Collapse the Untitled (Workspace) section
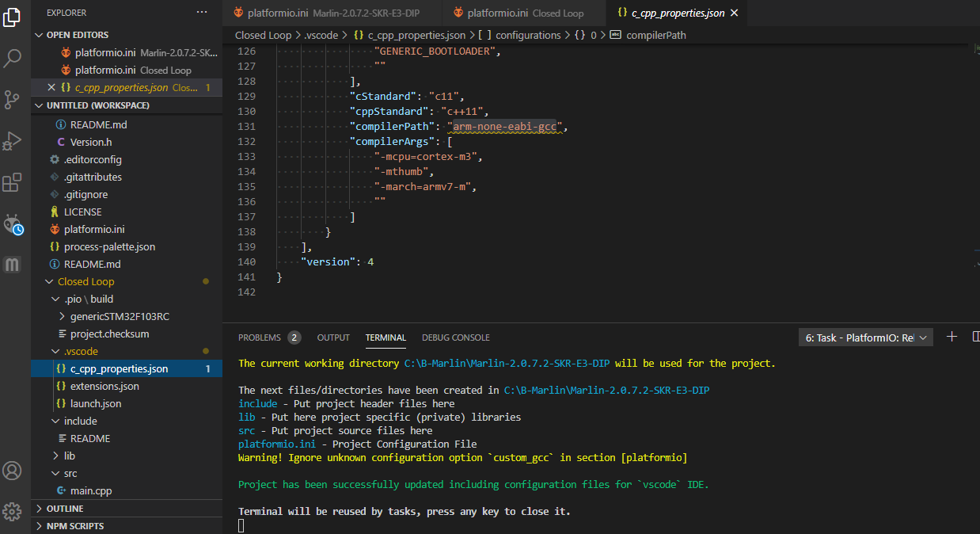Screen dimensions: 980x534 (127, 105)
